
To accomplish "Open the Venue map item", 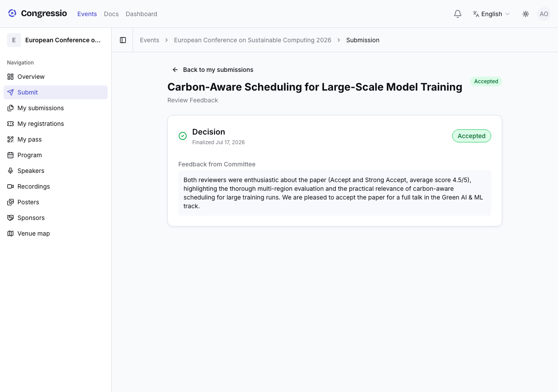I will point(56,233).
